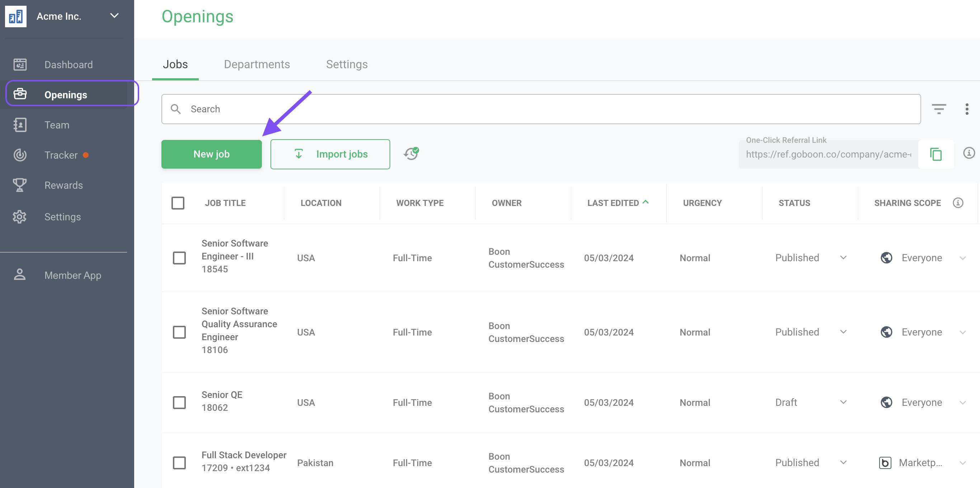Open status dropdown for Senior Software Quality Assurance Engineer

coord(843,332)
